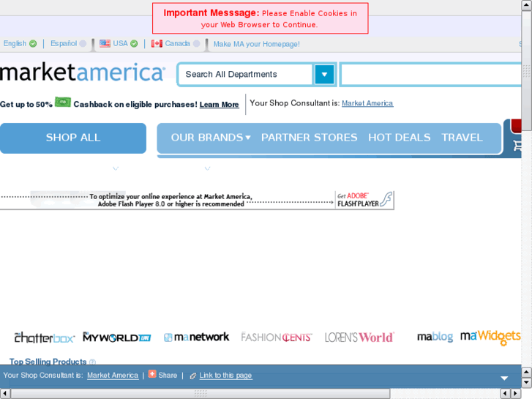Open Market America link in bottom bar

tap(113, 376)
